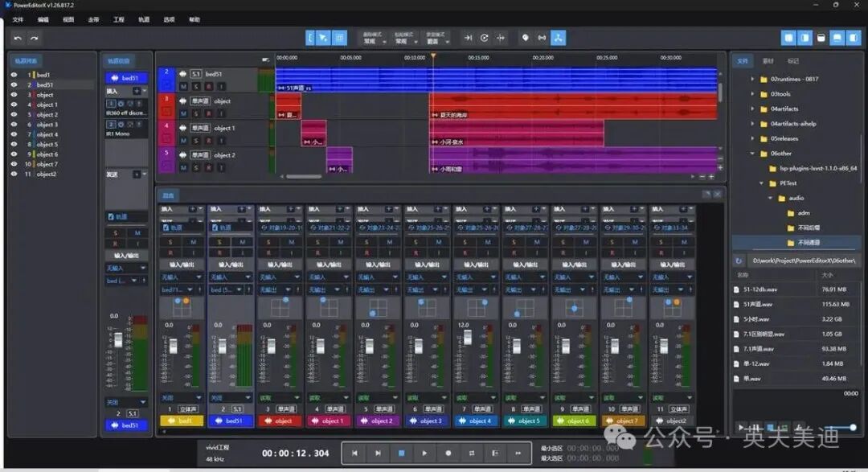Click the 输入/输出 button on the bed1 strip

tap(182, 265)
